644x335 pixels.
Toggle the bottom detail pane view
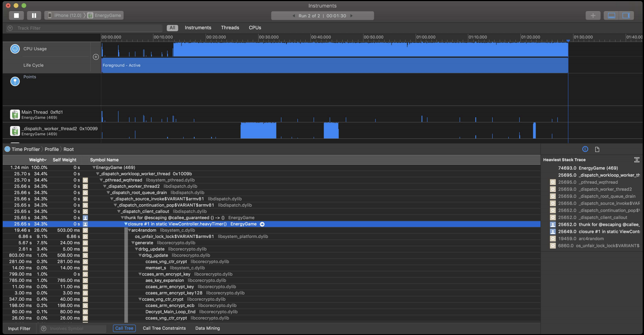612,15
